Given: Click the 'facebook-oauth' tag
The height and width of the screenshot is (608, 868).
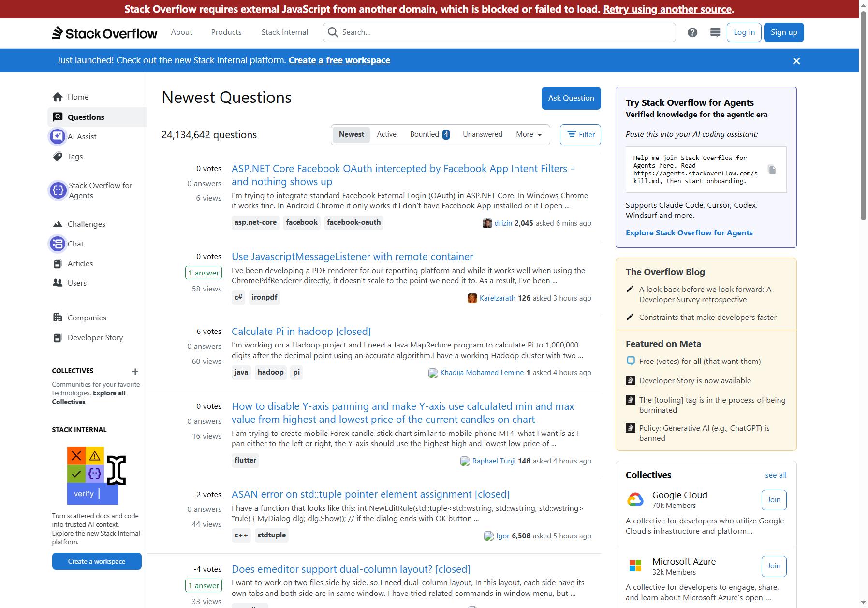Looking at the screenshot, I should point(353,222).
